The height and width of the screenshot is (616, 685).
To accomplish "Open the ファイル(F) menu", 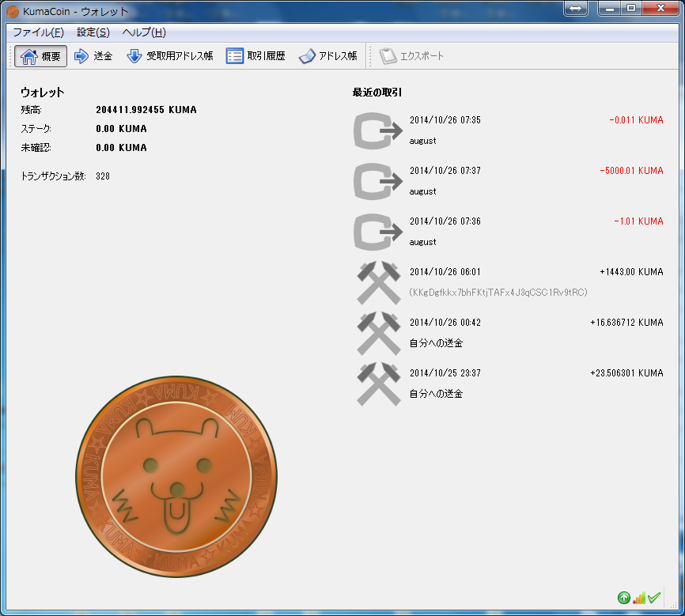I will pyautogui.click(x=38, y=32).
